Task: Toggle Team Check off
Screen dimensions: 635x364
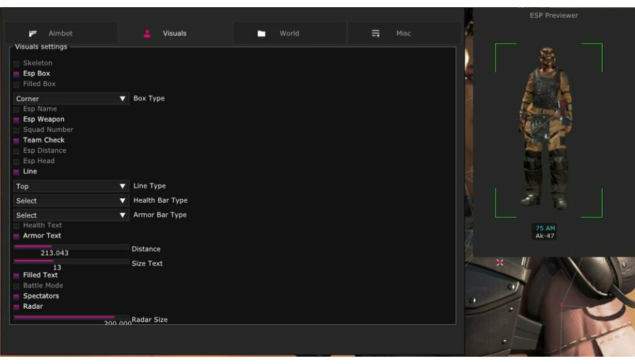Action: click(x=16, y=141)
